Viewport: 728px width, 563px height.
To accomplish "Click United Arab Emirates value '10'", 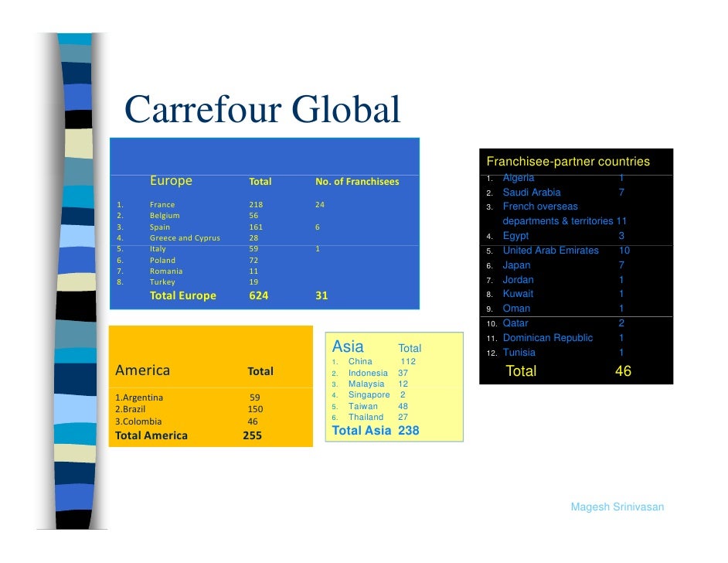I will tap(624, 251).
